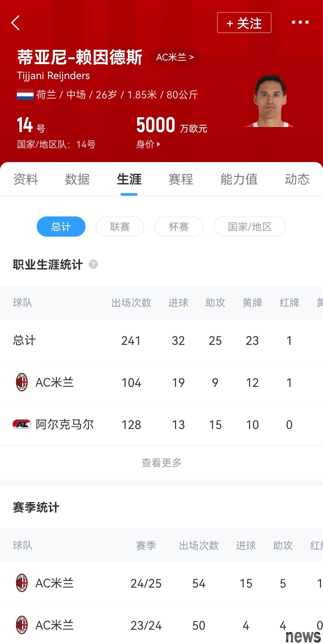Tap the help question mark beside 职业生涯统计
This screenshot has width=323, height=644.
tap(93, 264)
